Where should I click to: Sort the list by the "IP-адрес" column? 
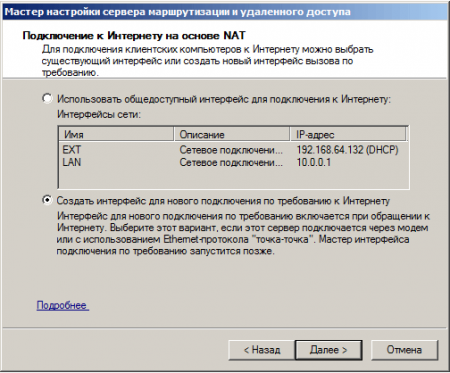tap(348, 134)
